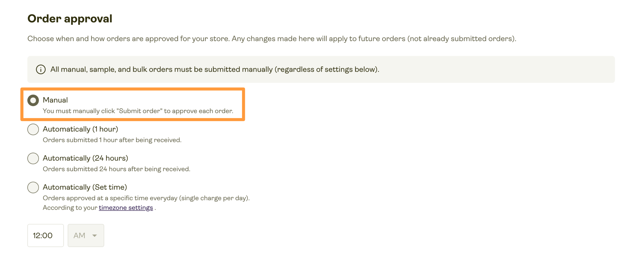Select the Manual radio button
Image resolution: width=644 pixels, height=259 pixels.
click(x=33, y=100)
